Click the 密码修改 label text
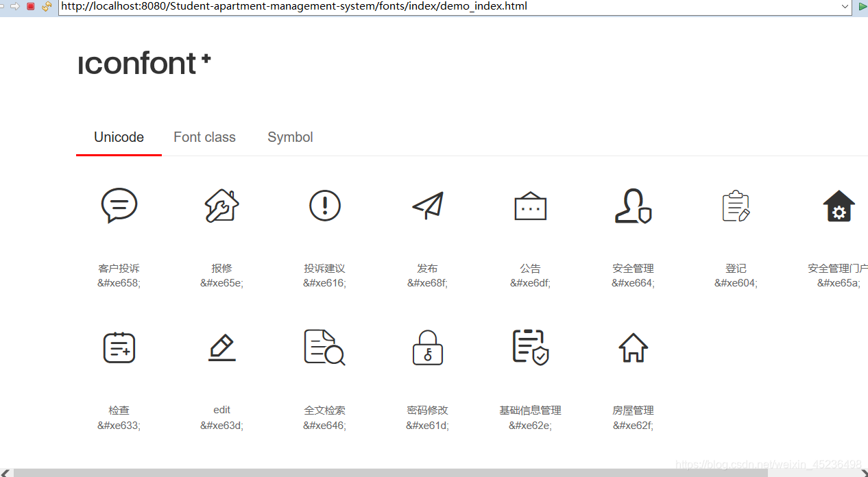Screen dimensions: 868x477 (x=428, y=411)
